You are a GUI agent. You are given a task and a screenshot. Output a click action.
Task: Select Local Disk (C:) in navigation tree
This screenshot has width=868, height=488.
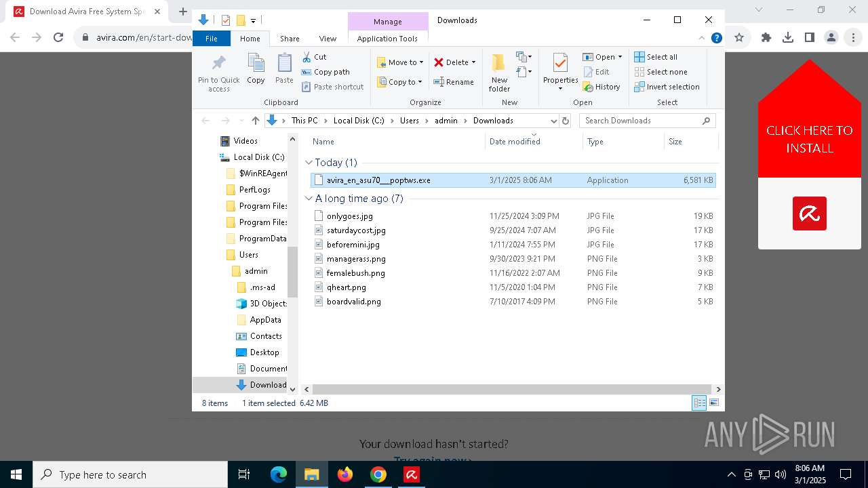pyautogui.click(x=258, y=157)
